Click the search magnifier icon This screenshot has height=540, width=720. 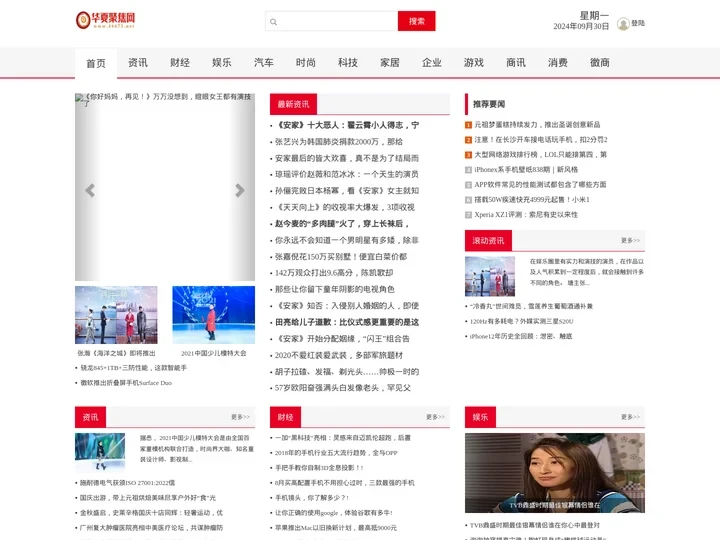(x=274, y=22)
